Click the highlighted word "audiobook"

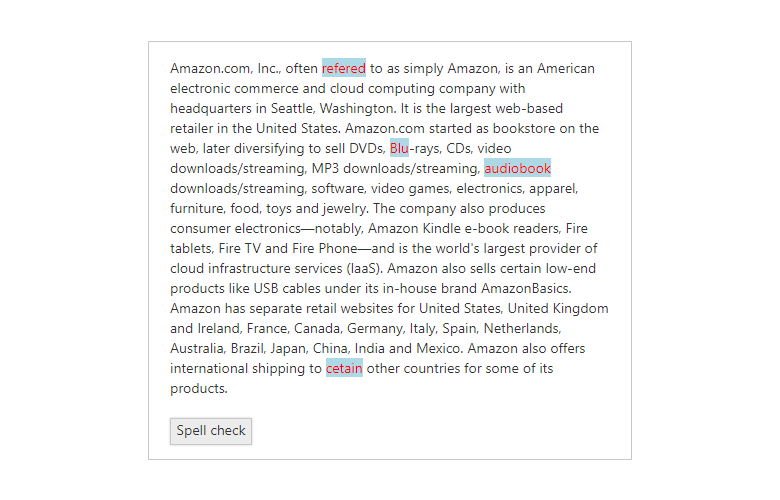click(517, 169)
